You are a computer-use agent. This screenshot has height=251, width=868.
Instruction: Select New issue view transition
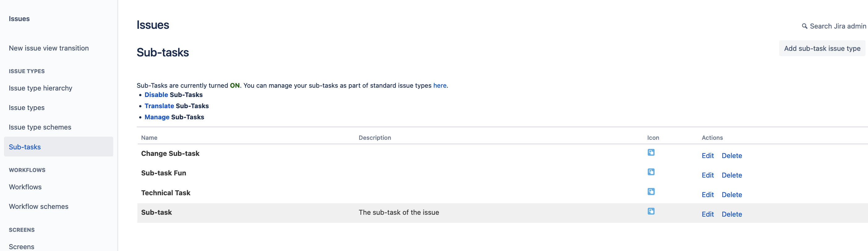(49, 48)
